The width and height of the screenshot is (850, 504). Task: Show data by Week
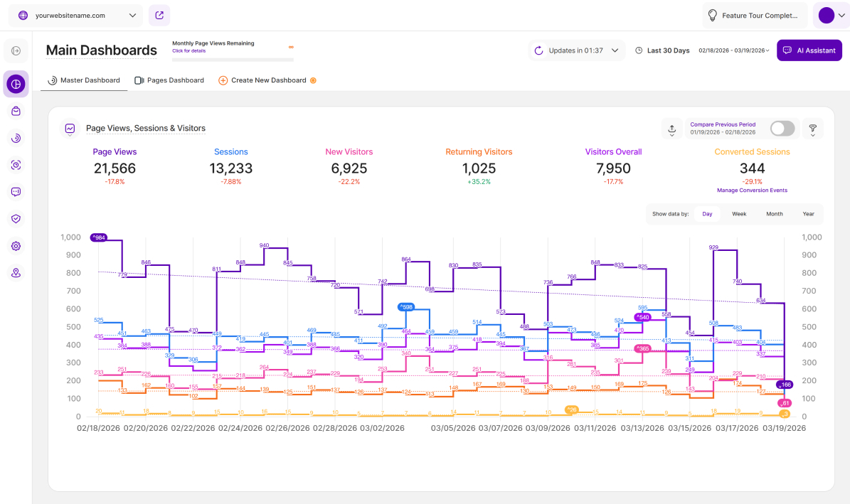tap(739, 214)
